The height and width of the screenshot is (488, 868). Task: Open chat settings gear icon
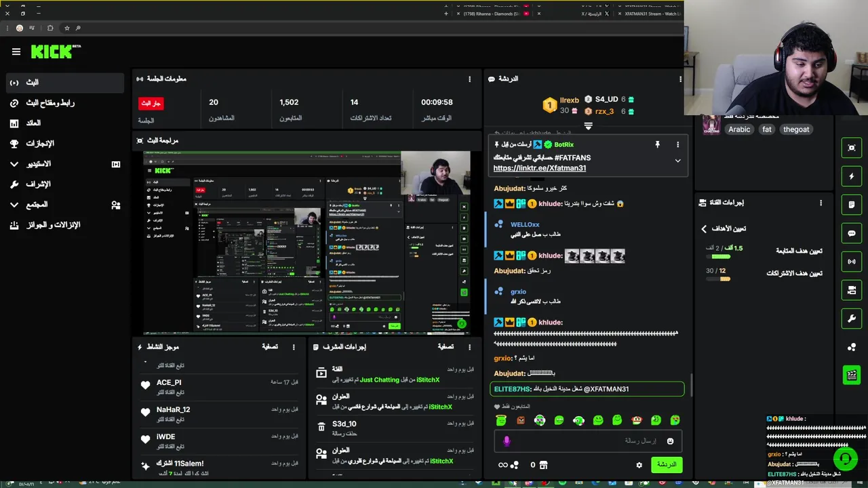pos(639,465)
